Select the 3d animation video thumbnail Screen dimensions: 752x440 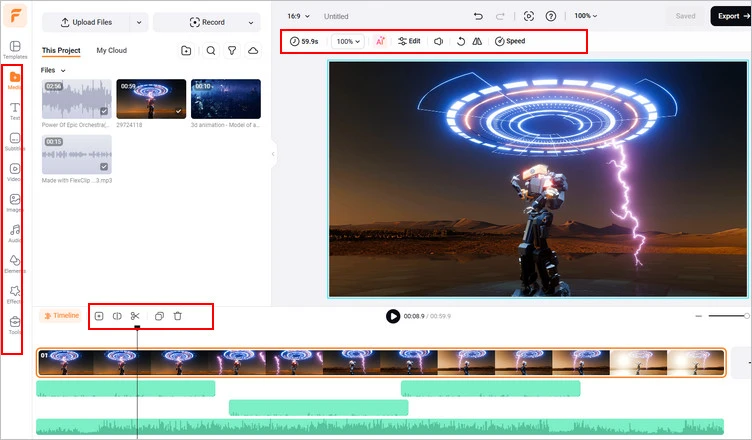point(226,99)
